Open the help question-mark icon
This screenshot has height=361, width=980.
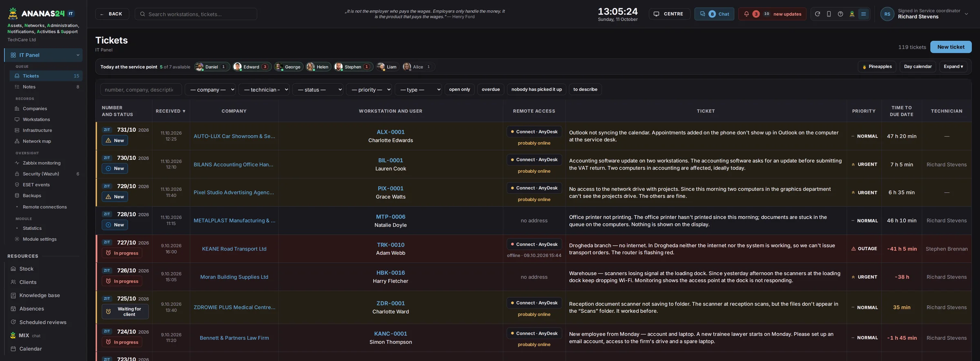pyautogui.click(x=840, y=14)
